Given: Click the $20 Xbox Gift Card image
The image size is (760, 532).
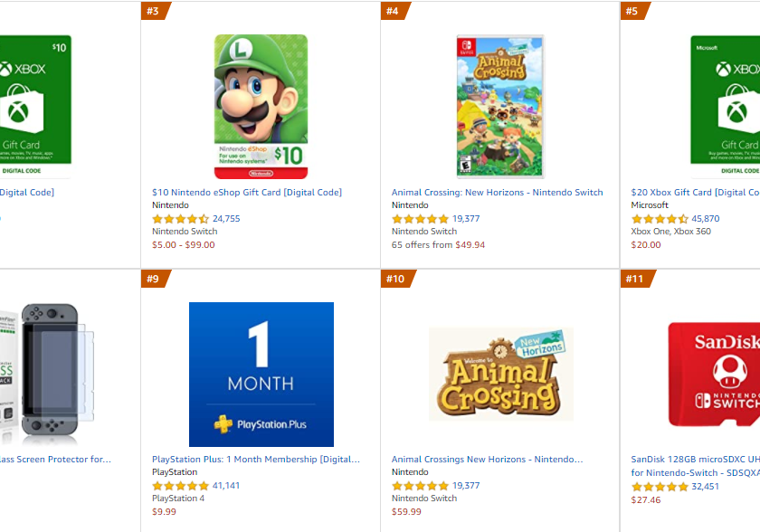Looking at the screenshot, I should point(725,107).
